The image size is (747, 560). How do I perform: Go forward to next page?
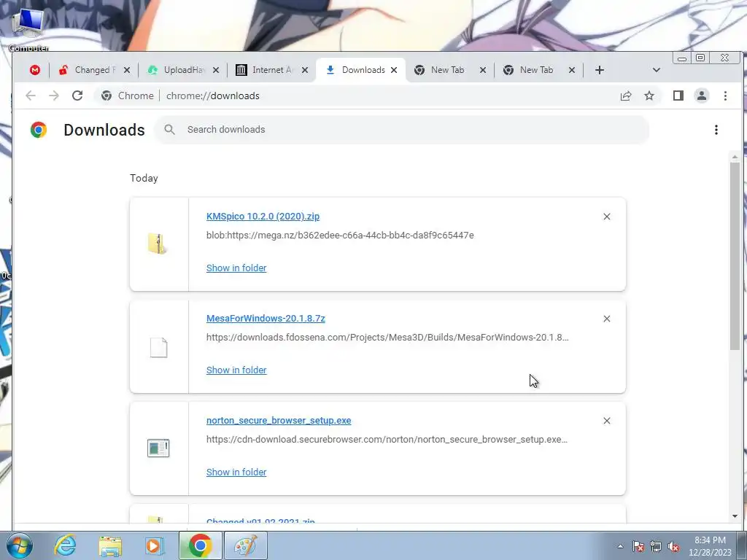pos(54,96)
